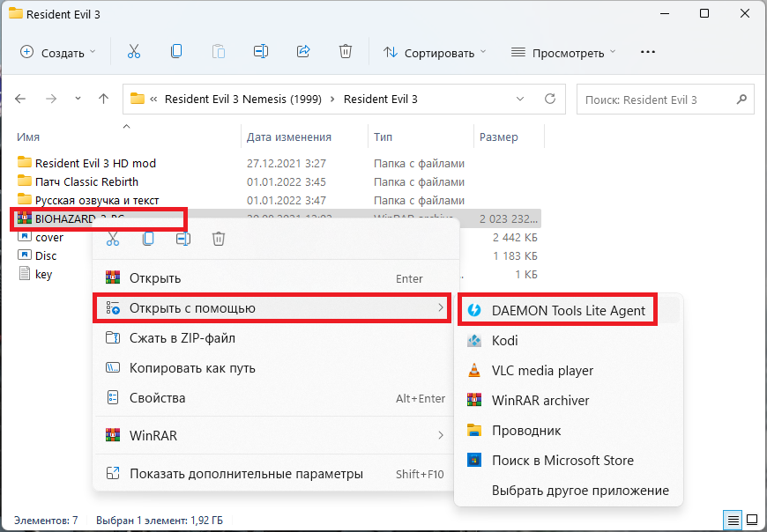This screenshot has width=767, height=532.
Task: Open with WinRAR archiver
Action: click(x=569, y=401)
